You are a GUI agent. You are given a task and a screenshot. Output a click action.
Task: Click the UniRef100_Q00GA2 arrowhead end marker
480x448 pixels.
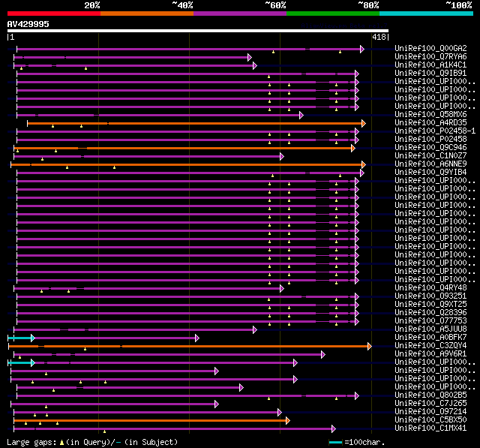[362, 49]
